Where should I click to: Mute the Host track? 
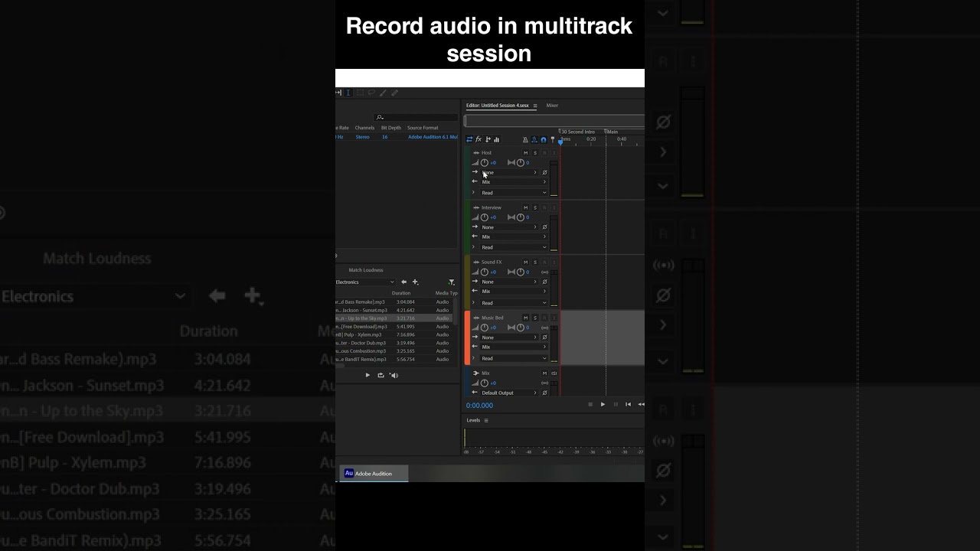[x=526, y=153]
